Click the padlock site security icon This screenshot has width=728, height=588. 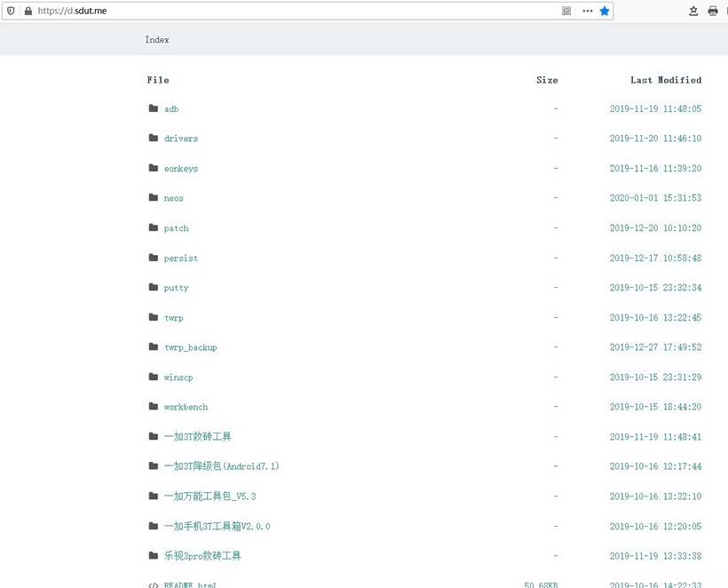pyautogui.click(x=28, y=11)
